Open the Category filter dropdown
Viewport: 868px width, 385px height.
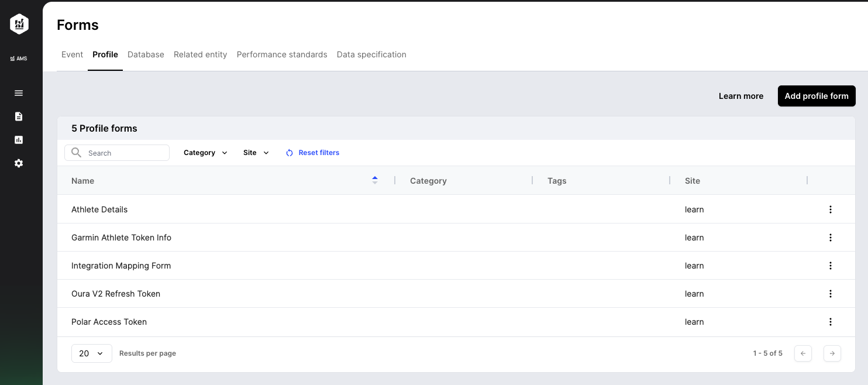click(x=205, y=152)
